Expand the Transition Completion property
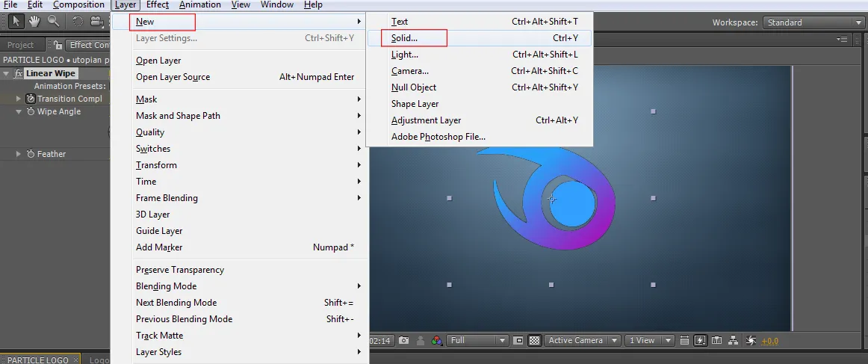Image resolution: width=868 pixels, height=364 pixels. pos(19,99)
